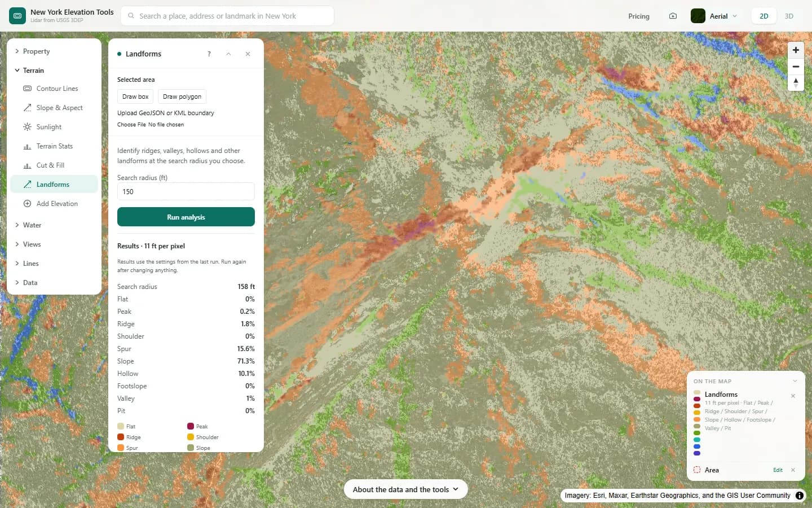Collapse the On The Map legend panel

pos(795,381)
